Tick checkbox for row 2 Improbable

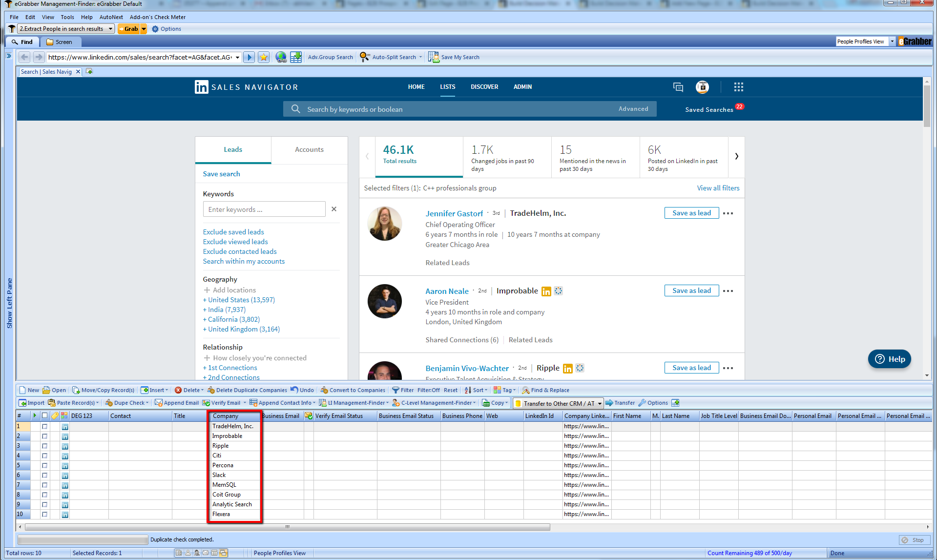(44, 436)
